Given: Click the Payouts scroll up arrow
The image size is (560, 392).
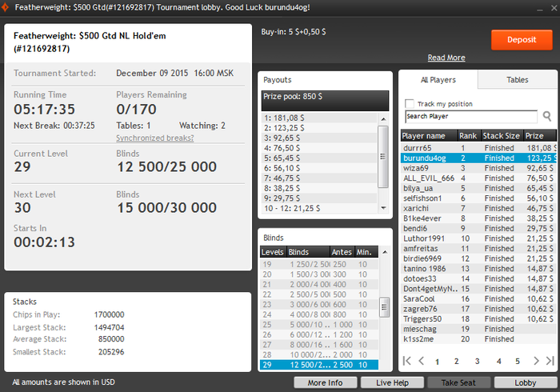Looking at the screenshot, I should click(383, 119).
